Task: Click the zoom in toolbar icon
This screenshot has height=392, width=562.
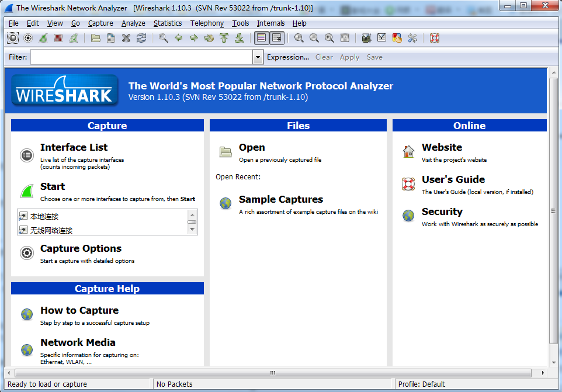Action: 299,38
